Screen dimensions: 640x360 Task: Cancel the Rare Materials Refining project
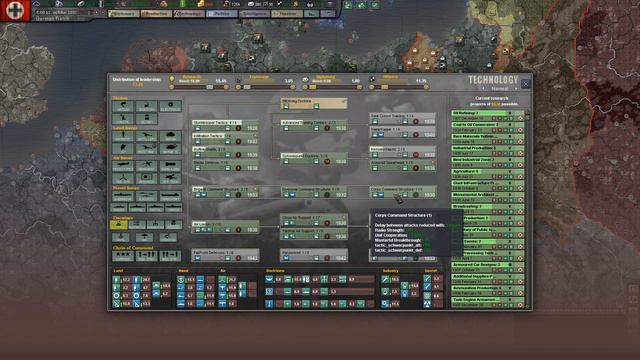coord(520,142)
